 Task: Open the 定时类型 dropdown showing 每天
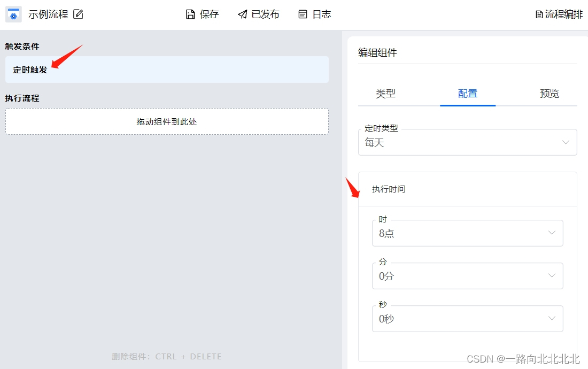coord(468,142)
